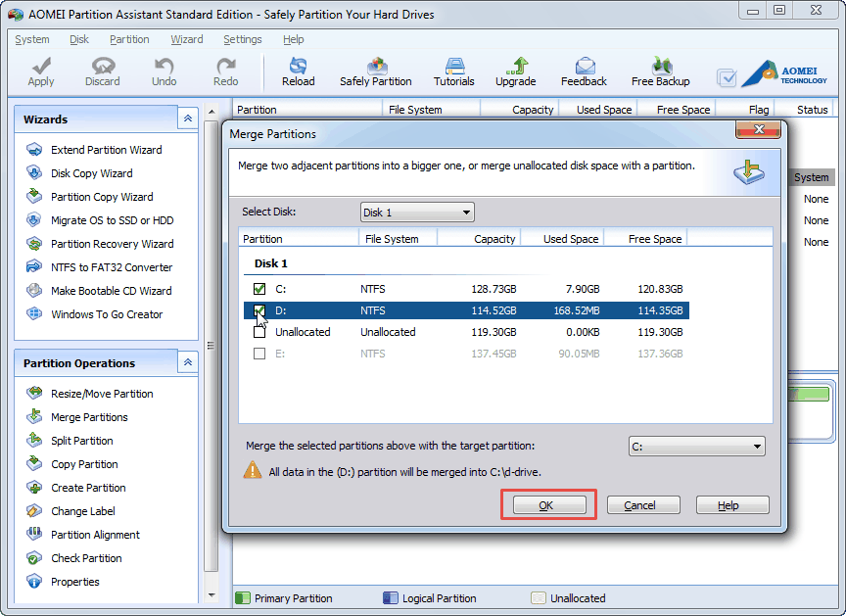Open the Feedback toolbar icon
This screenshot has width=846, height=616.
pyautogui.click(x=584, y=71)
